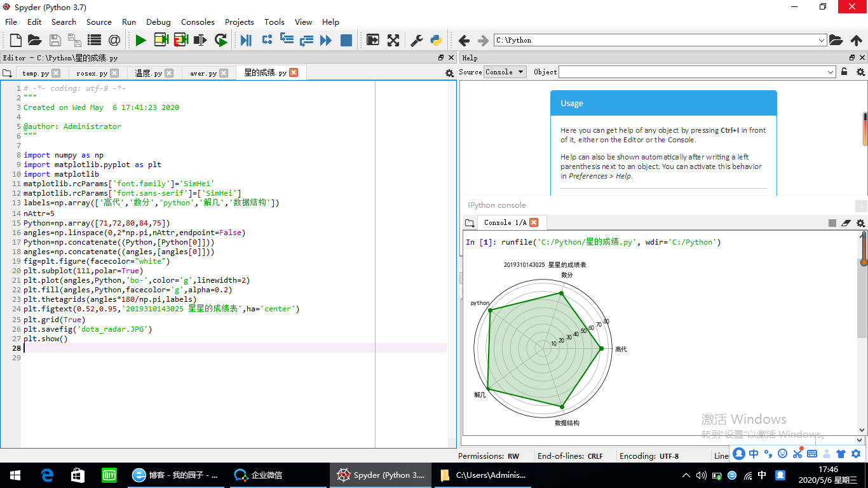Image resolution: width=868 pixels, height=488 pixels.
Task: Open the Consoles menu
Action: point(198,22)
